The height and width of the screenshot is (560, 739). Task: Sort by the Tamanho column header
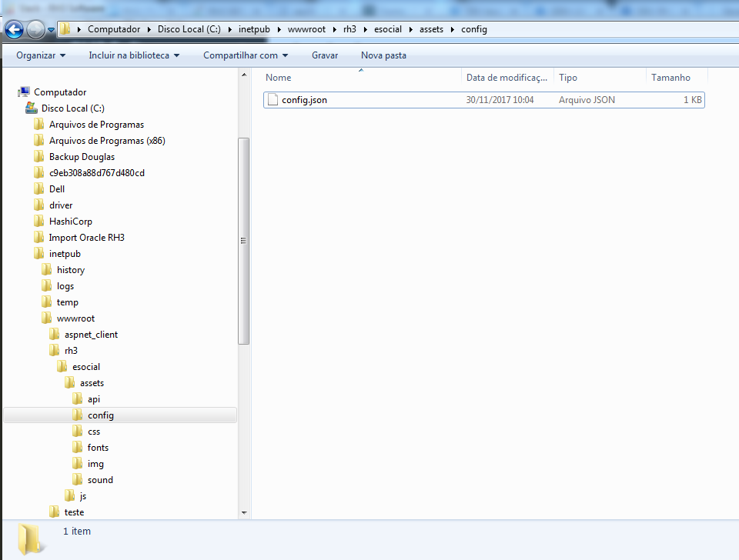670,78
